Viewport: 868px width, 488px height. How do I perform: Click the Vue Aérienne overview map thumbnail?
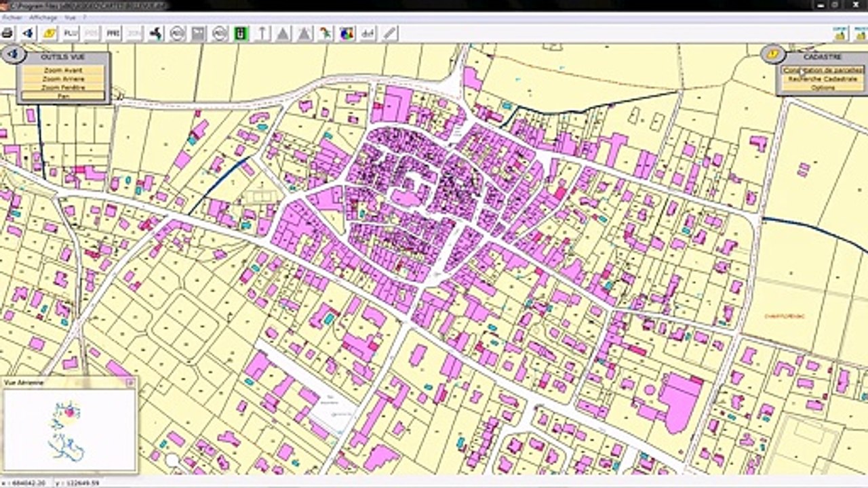coord(69,430)
